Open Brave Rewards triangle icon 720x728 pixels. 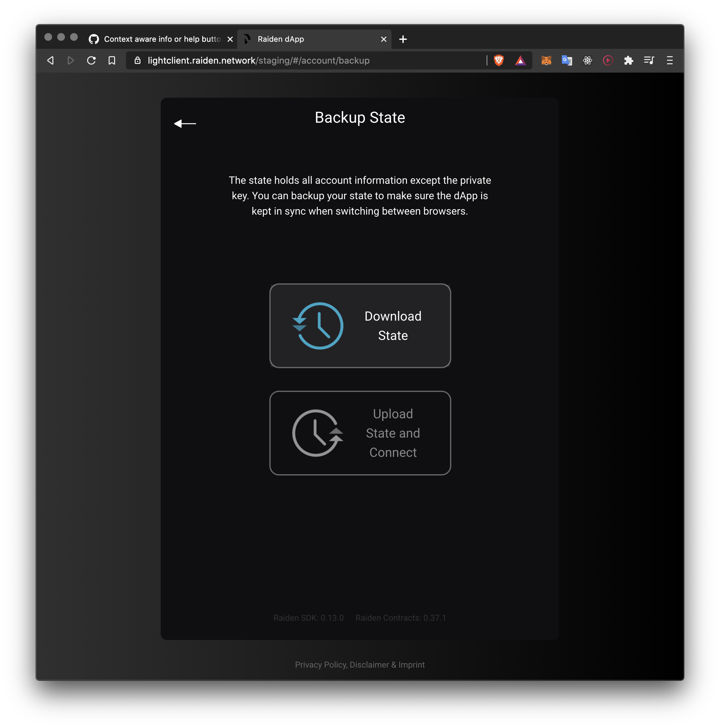pyautogui.click(x=520, y=60)
